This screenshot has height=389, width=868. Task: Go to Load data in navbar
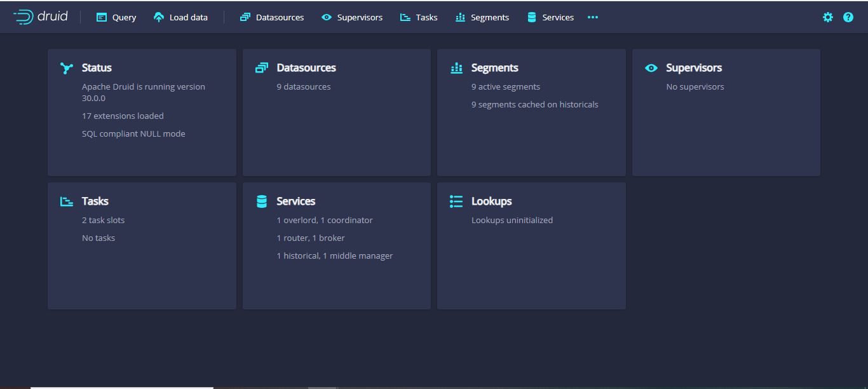point(180,17)
